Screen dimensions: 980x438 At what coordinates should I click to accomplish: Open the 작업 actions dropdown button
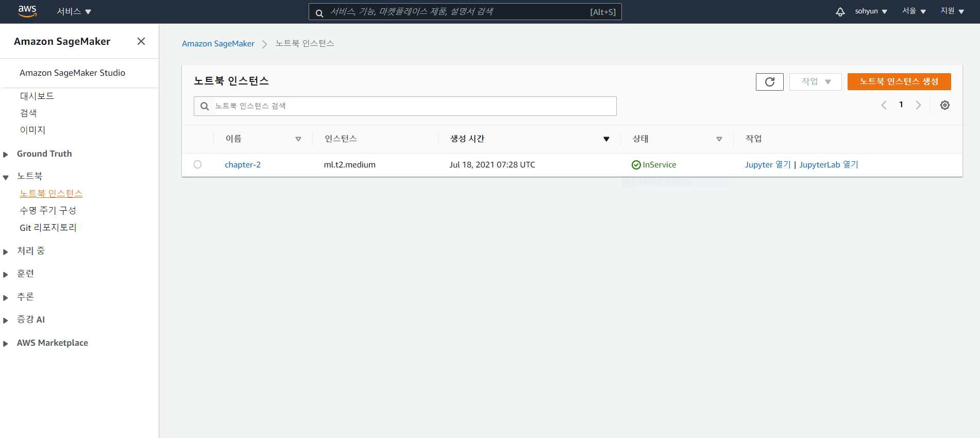816,82
